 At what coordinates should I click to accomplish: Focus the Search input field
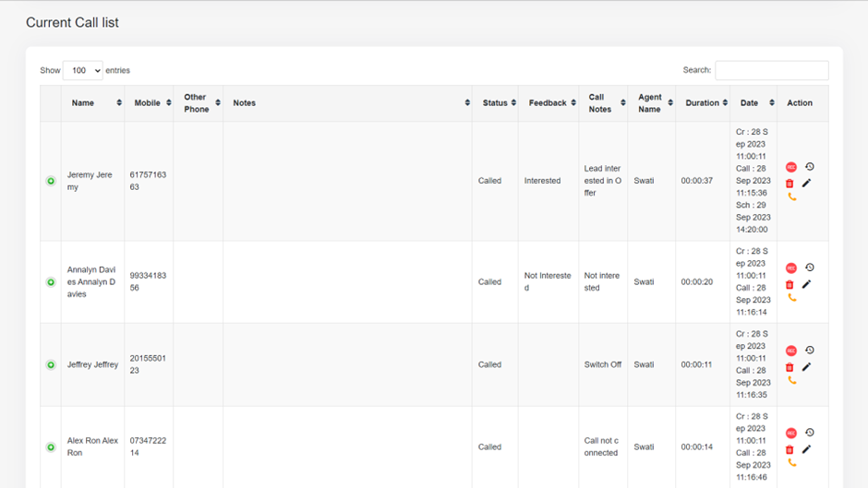772,70
